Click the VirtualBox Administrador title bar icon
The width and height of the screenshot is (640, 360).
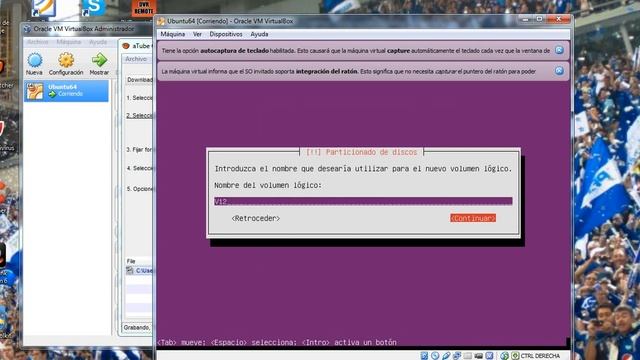[x=27, y=29]
